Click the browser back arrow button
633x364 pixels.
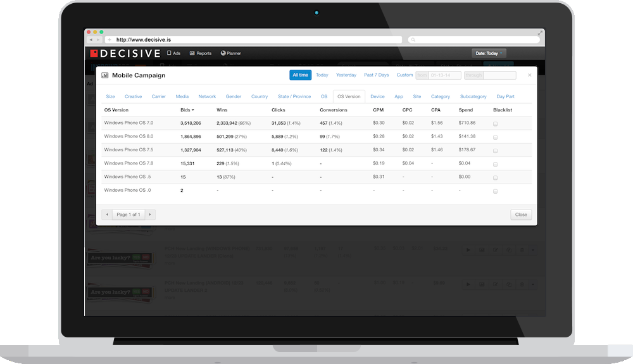[x=91, y=39]
